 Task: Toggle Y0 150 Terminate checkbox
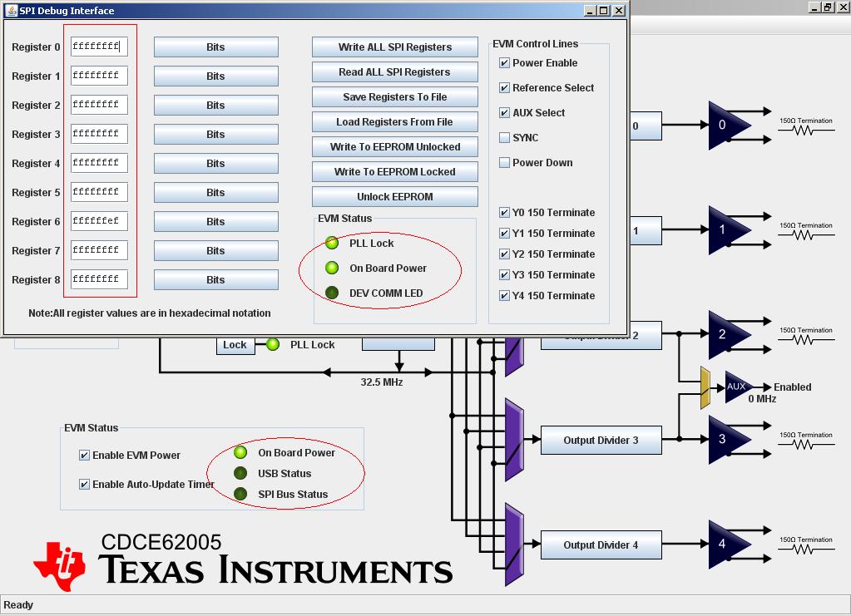(504, 213)
